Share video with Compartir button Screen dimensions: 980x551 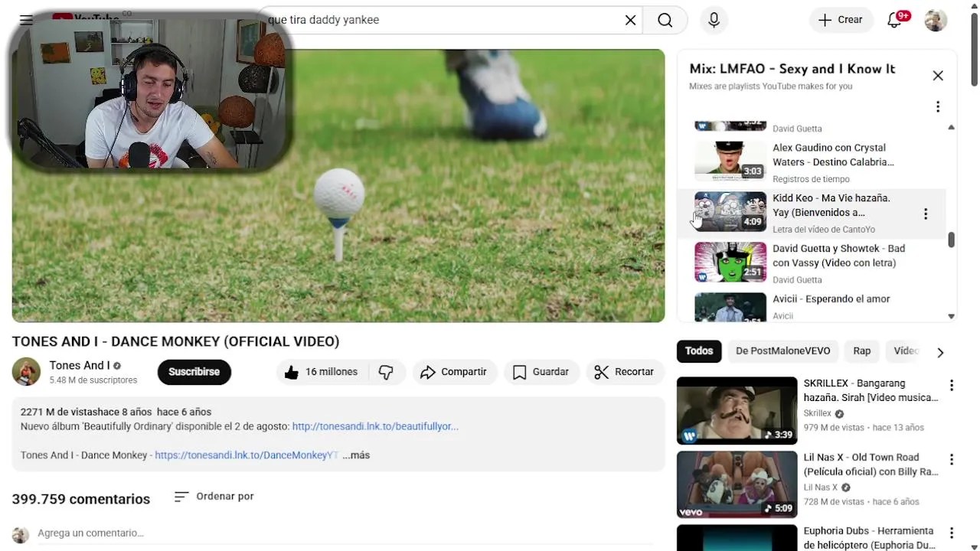454,372
